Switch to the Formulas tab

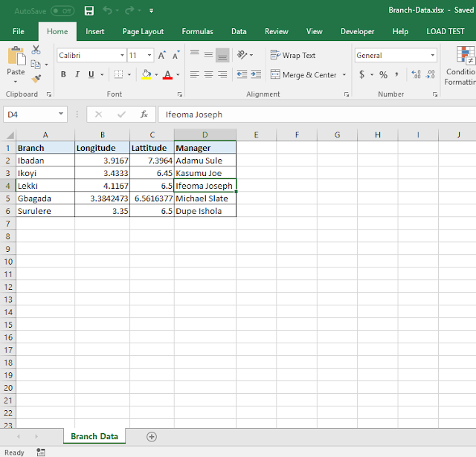point(197,31)
